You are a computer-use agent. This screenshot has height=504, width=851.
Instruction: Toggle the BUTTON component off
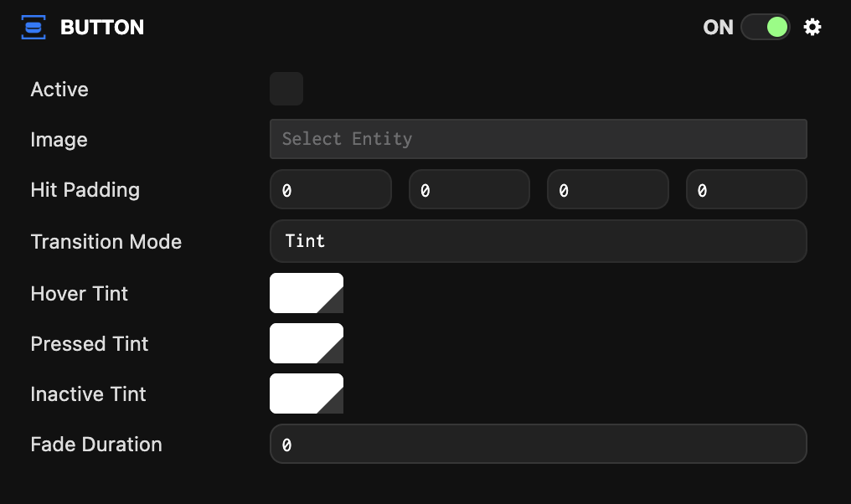coord(765,27)
